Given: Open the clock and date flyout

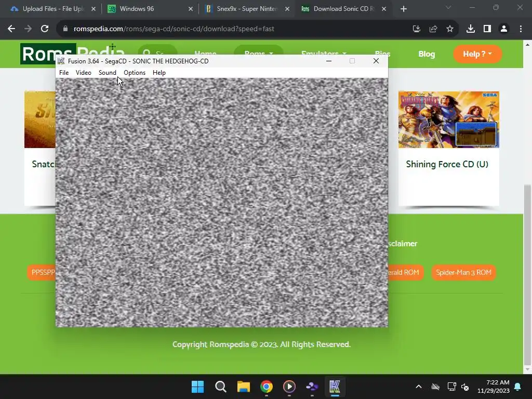Looking at the screenshot, I should 494,387.
